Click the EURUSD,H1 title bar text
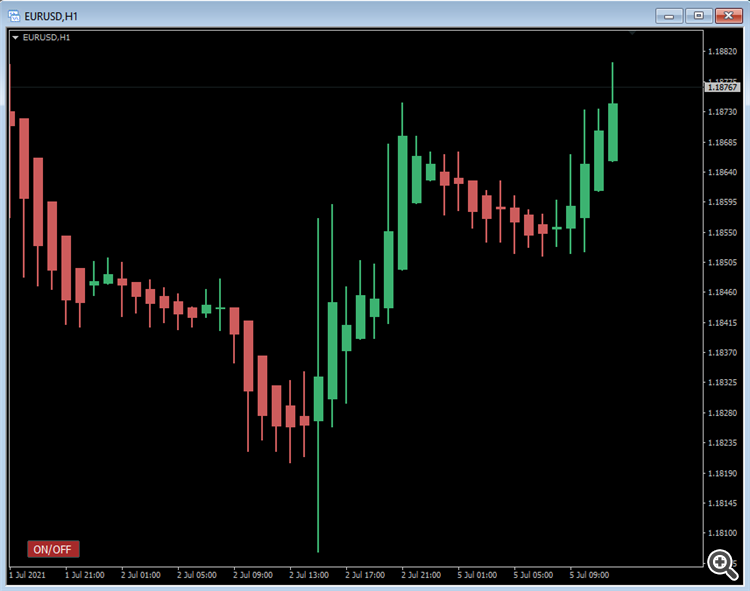Screen dimensions: 750x591 click(51, 16)
